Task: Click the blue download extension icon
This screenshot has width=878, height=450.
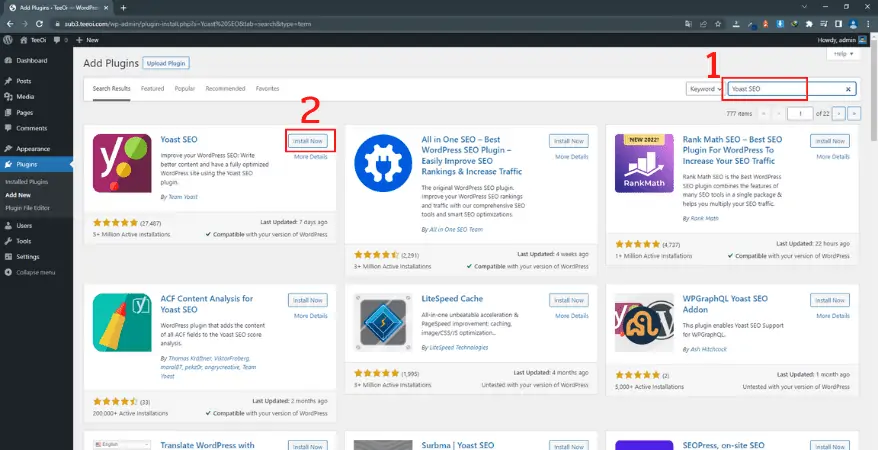Action: 779,24
